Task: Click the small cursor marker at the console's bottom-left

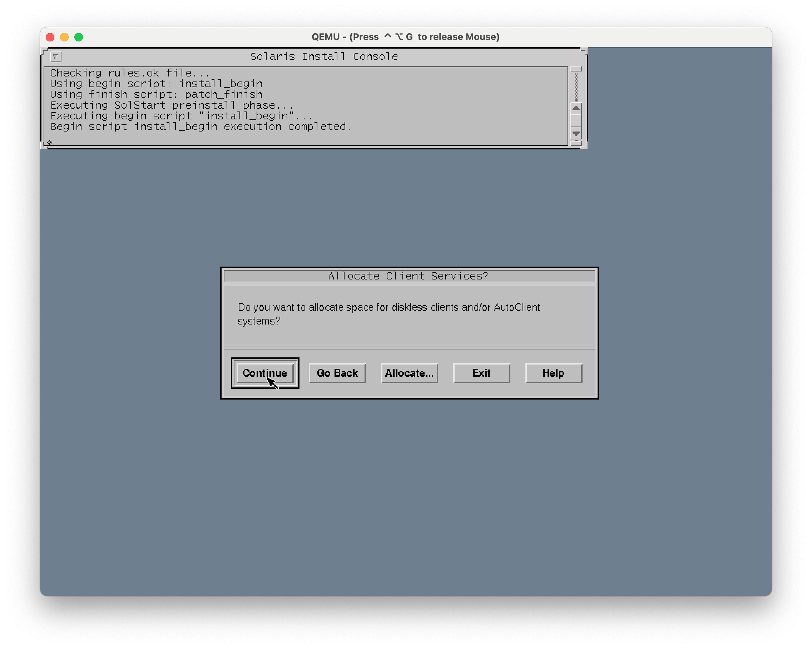Action: (x=50, y=142)
